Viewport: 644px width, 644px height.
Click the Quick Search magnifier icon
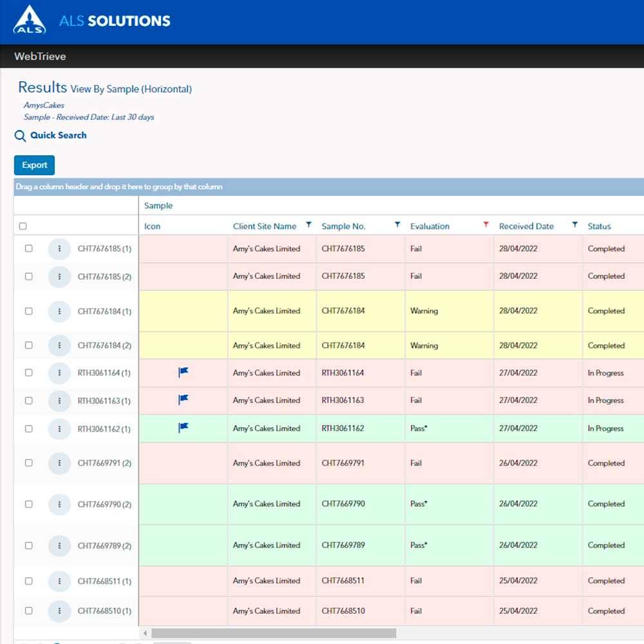20,136
